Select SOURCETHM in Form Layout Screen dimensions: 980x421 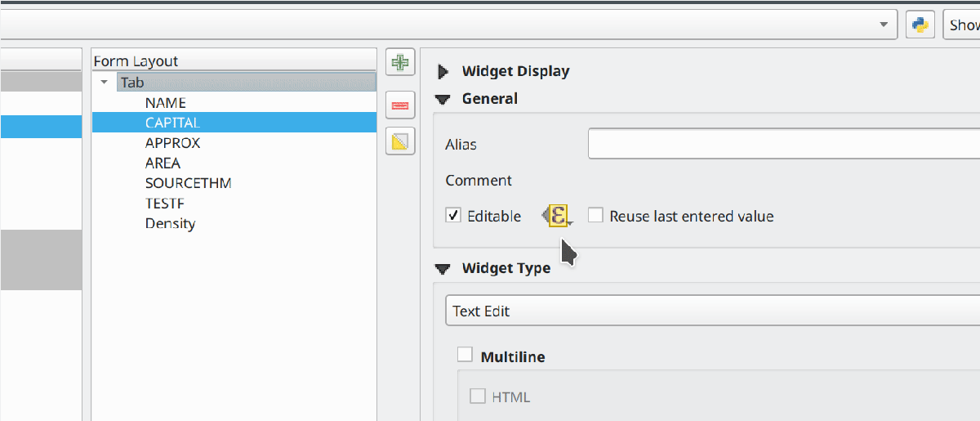[188, 183]
